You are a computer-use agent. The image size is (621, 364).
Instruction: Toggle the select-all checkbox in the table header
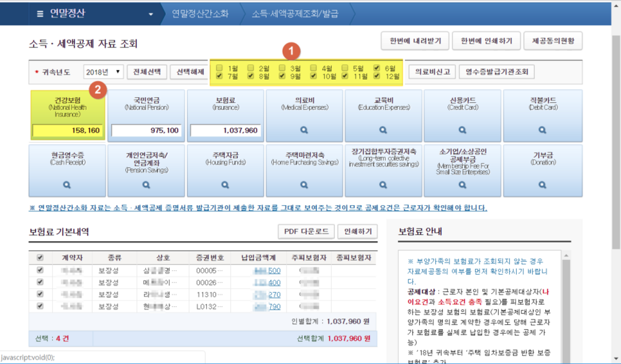click(x=40, y=258)
